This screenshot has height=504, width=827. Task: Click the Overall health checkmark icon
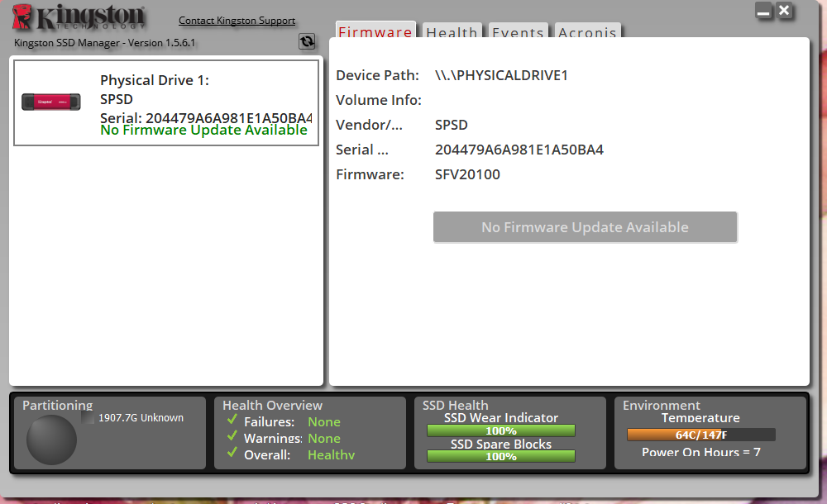232,454
